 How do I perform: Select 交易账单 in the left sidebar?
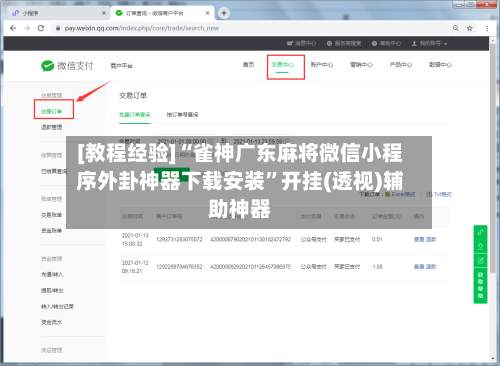point(52,215)
